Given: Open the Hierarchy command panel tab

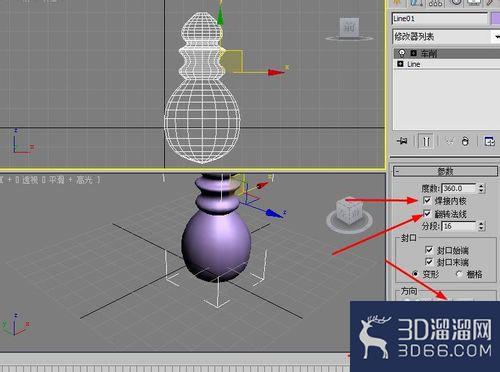Looking at the screenshot, I should pos(436,3).
